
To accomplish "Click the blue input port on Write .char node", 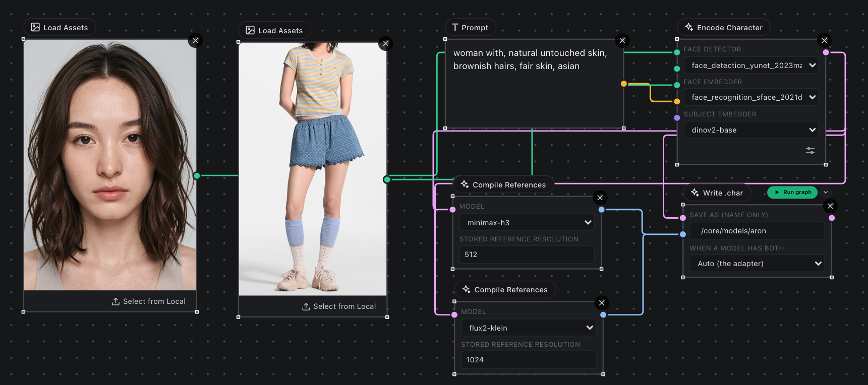I will pos(683,234).
